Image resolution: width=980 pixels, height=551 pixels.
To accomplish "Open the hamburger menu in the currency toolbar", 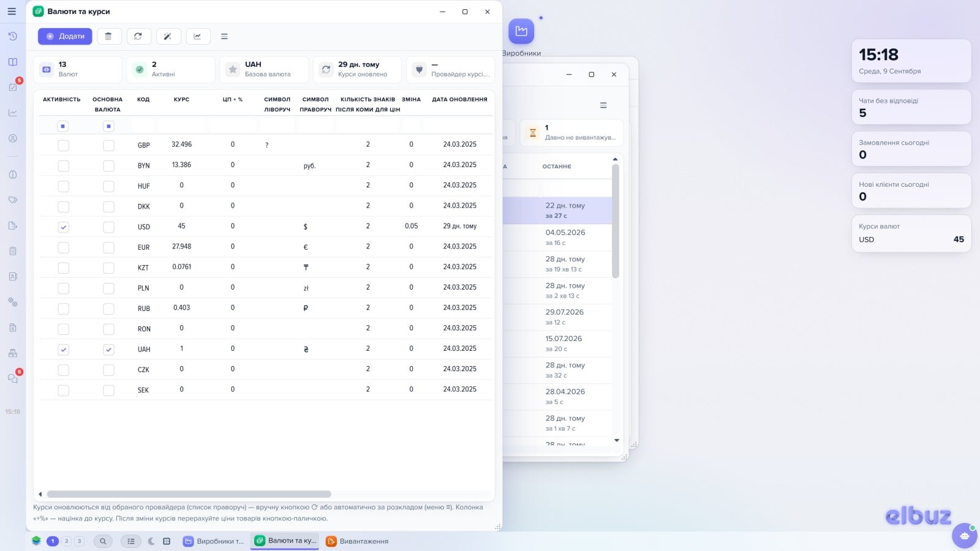I will (x=224, y=36).
